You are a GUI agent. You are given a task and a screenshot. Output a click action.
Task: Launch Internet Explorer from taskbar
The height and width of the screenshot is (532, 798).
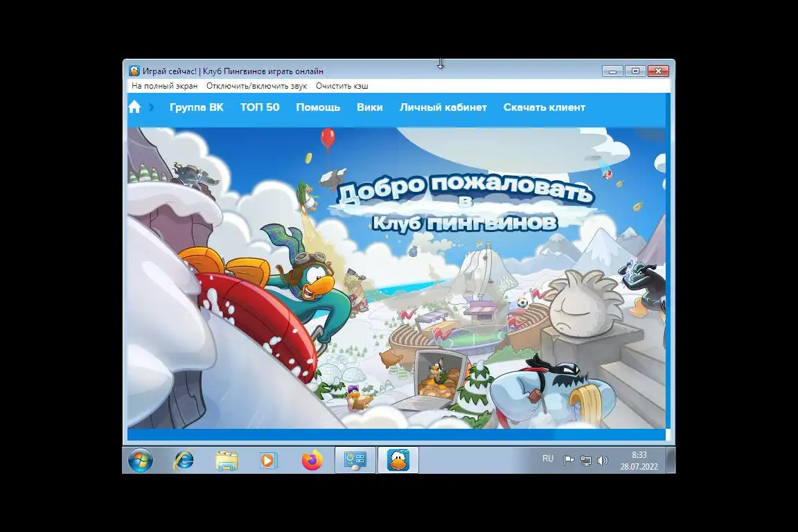tap(183, 461)
